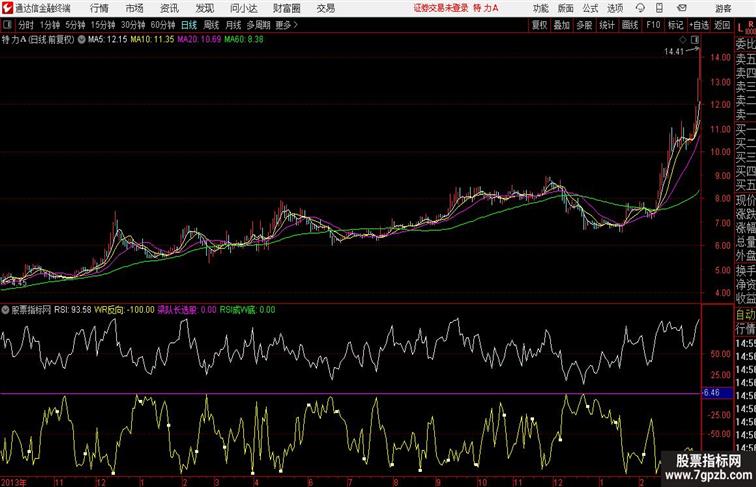Switch to the 月线 monthly tab
Screen dimensions: 756x487
coord(233,25)
